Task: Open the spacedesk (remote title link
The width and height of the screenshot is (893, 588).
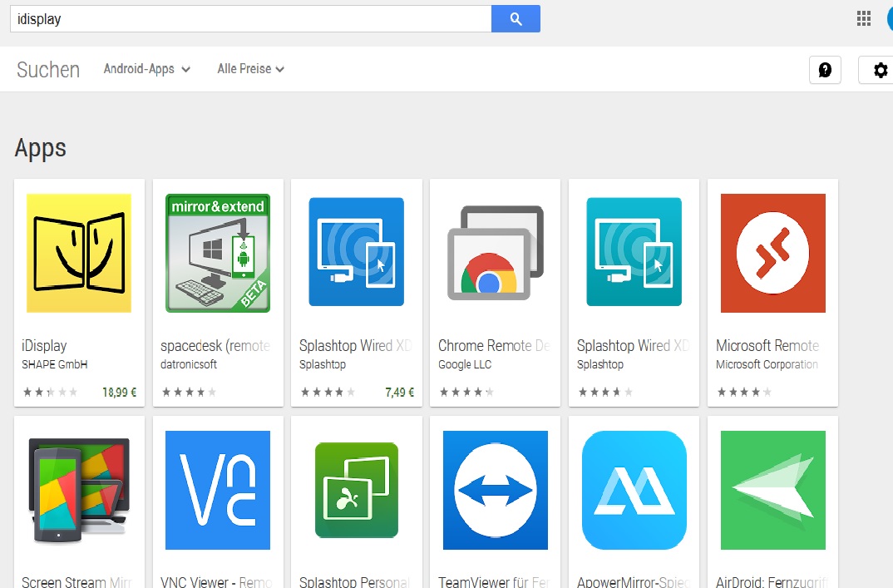Action: point(215,346)
